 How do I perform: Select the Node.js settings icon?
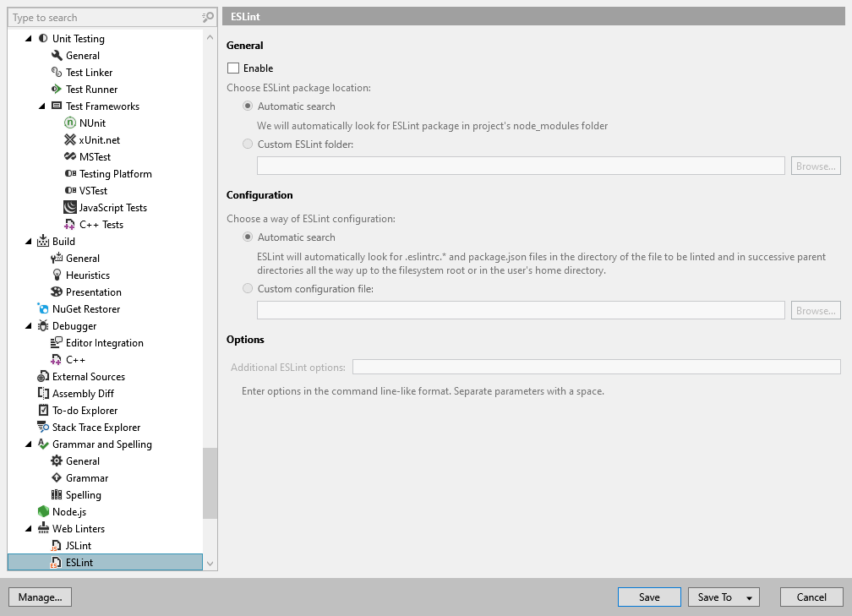click(42, 511)
